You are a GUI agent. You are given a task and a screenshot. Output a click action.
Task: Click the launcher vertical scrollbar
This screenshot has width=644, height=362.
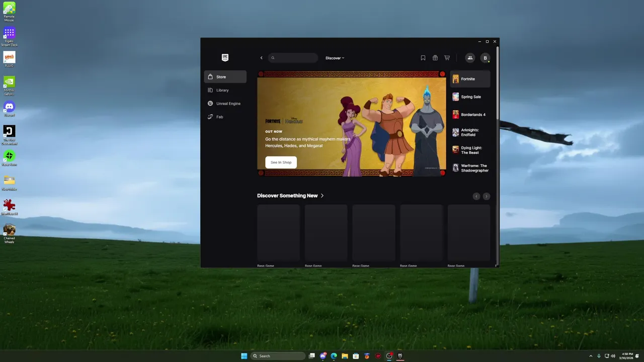point(498,83)
